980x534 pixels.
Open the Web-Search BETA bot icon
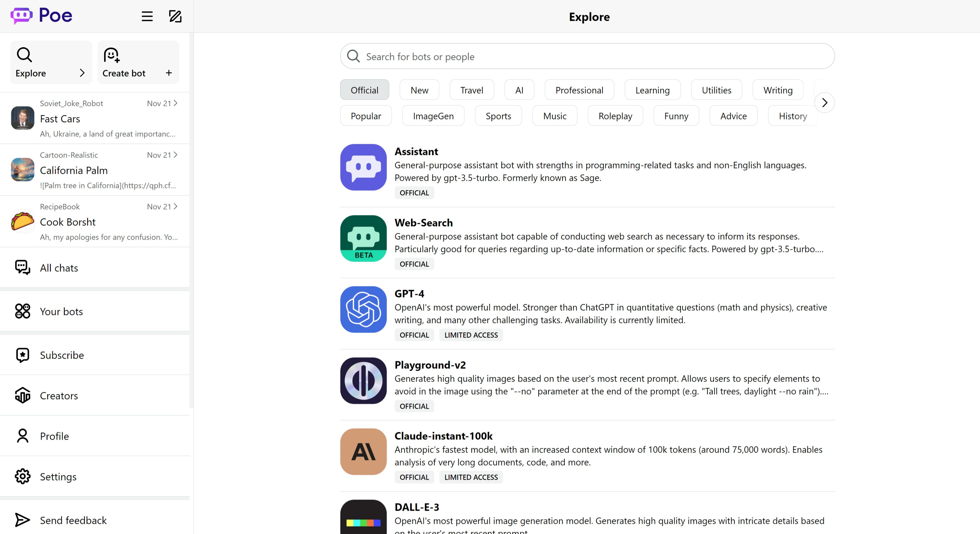pyautogui.click(x=363, y=238)
